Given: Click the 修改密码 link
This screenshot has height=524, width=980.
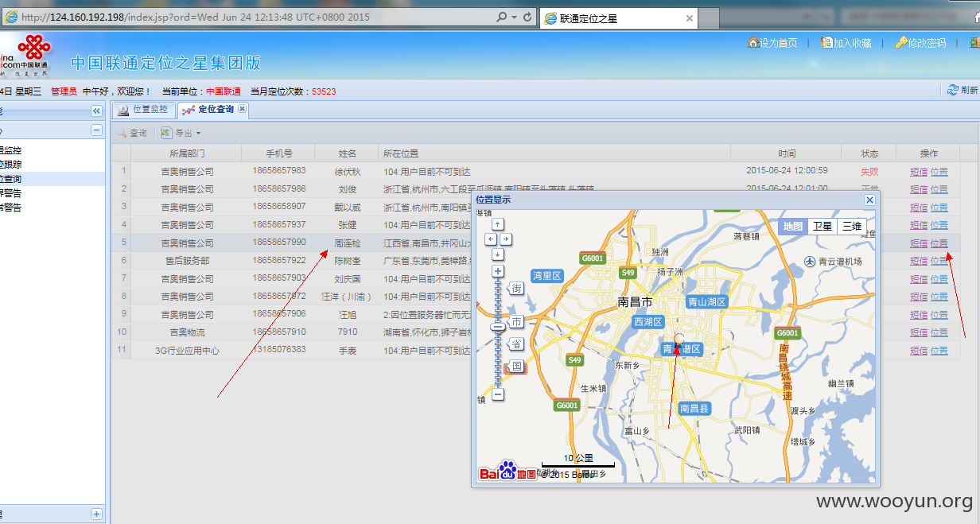Looking at the screenshot, I should [921, 43].
